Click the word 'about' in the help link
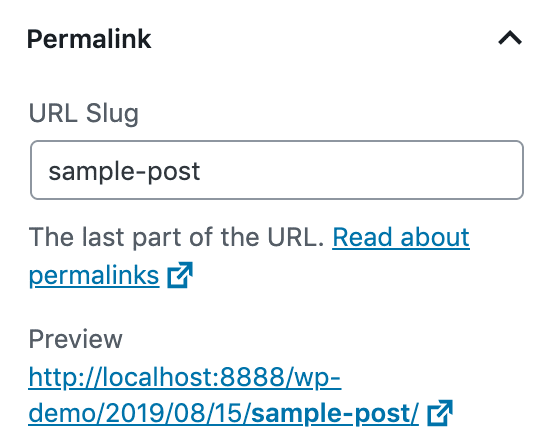544x448 pixels. pyautogui.click(x=435, y=237)
